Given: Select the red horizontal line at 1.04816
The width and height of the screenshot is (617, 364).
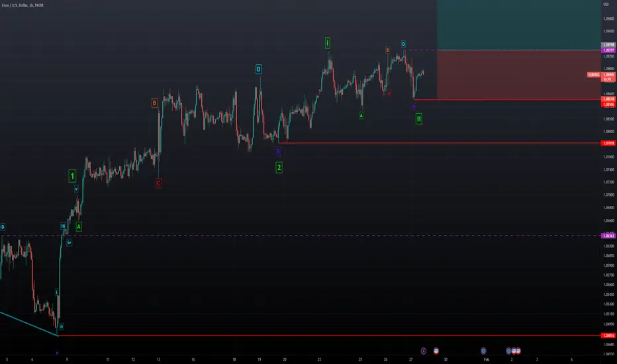Looking at the screenshot, I should click(x=330, y=336).
